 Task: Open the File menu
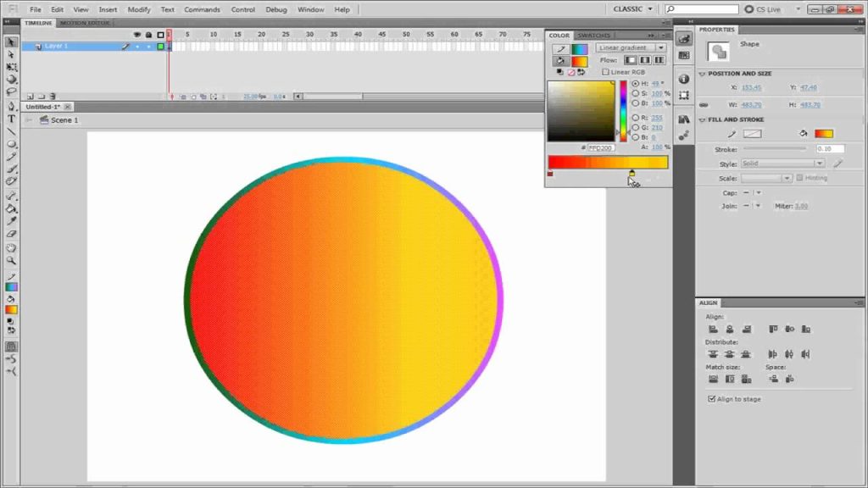pyautogui.click(x=36, y=9)
